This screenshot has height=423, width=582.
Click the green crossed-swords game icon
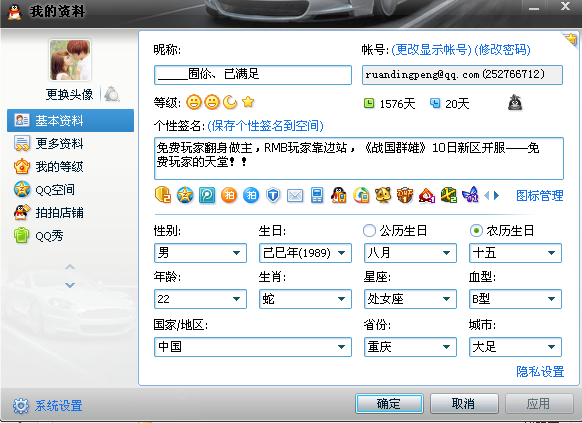coord(449,195)
